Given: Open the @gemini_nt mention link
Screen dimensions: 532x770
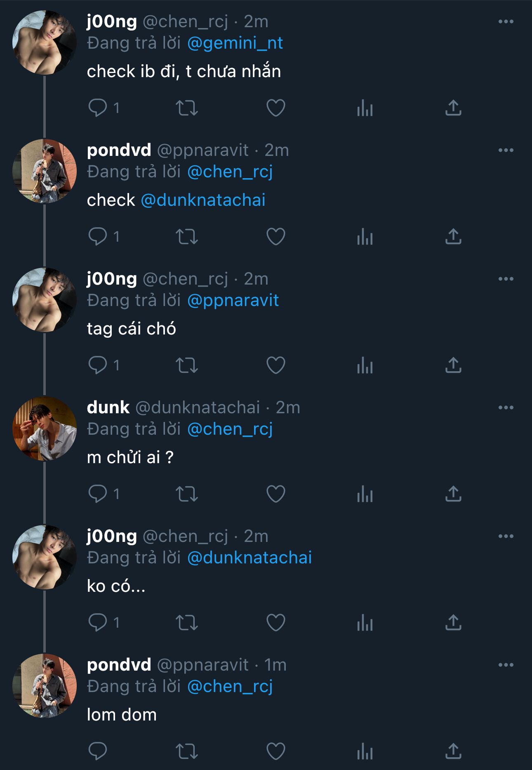Looking at the screenshot, I should point(235,43).
